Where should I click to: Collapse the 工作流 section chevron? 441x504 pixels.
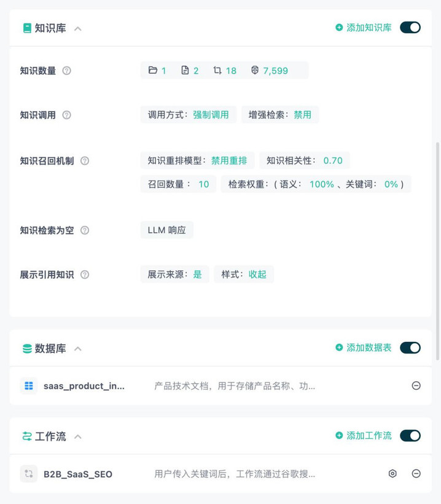78,437
